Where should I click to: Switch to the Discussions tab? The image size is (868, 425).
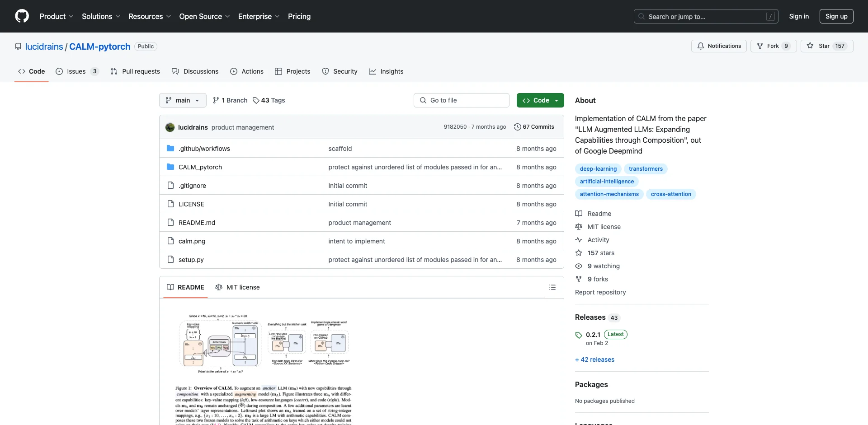(x=195, y=71)
